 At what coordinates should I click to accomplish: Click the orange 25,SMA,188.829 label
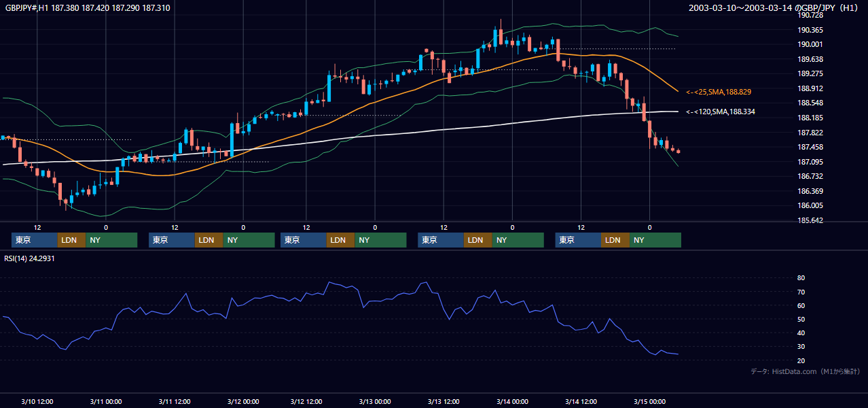(x=719, y=92)
